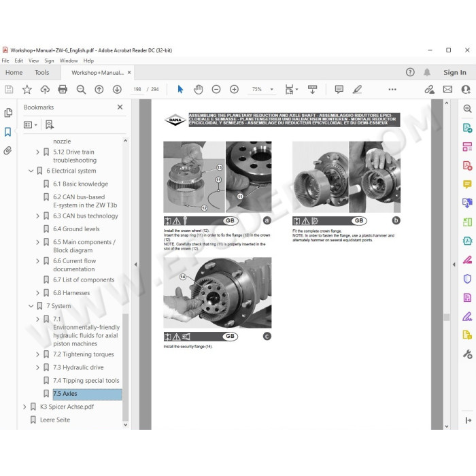Open the find text magnifier icon

click(81, 89)
